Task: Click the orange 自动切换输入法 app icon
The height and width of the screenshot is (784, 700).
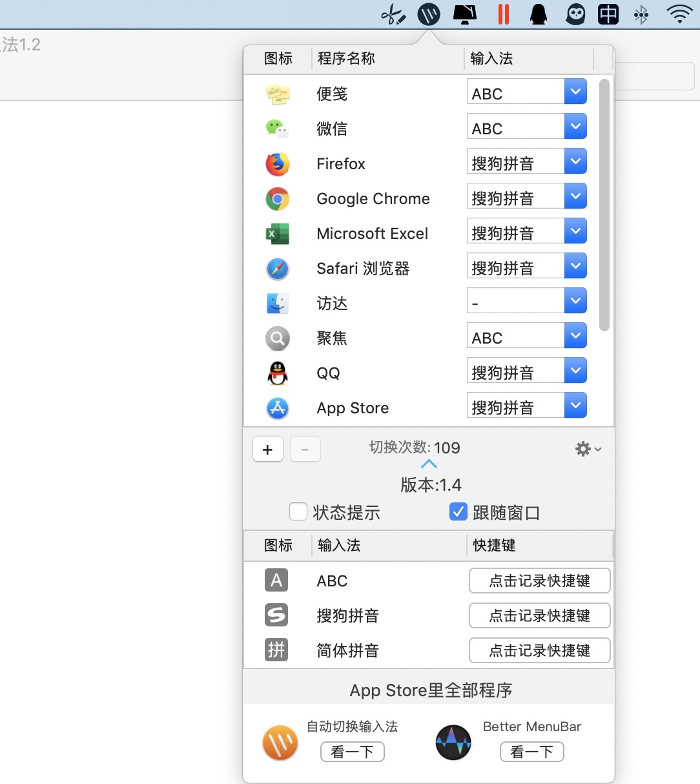Action: 280,743
